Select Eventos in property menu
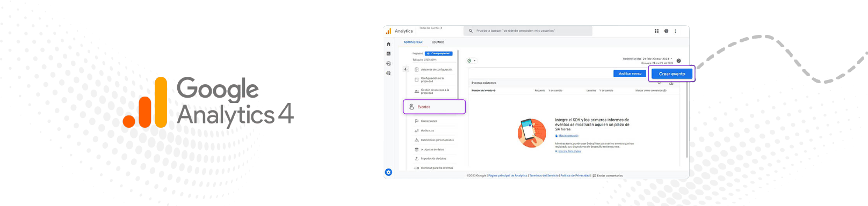868x206 pixels. tap(434, 107)
